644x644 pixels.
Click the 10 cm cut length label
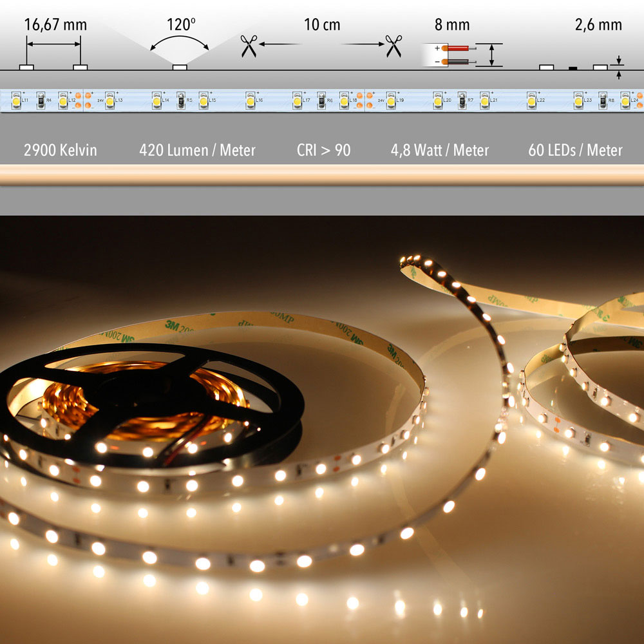[x=322, y=26]
